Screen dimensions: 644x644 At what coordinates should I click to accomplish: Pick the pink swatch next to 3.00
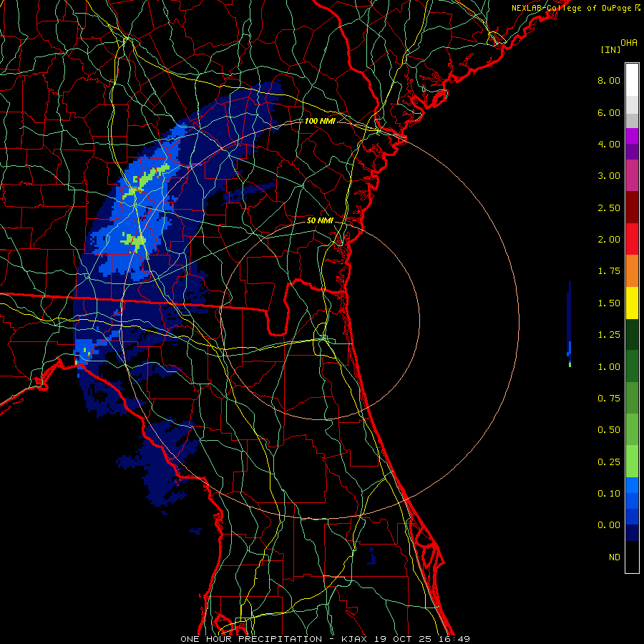point(632,175)
